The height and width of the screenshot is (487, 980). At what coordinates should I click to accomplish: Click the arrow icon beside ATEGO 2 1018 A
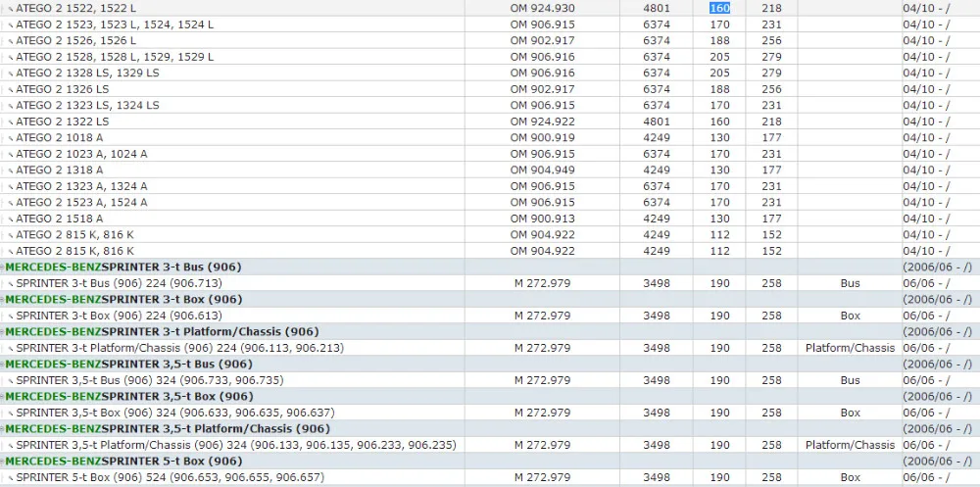click(11, 139)
